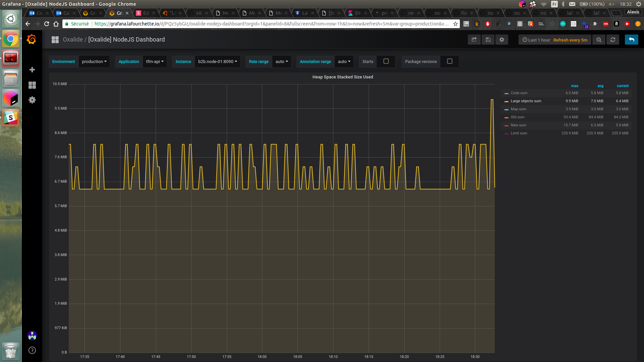
Task: Sort legend by the max column header
Action: coord(575,86)
